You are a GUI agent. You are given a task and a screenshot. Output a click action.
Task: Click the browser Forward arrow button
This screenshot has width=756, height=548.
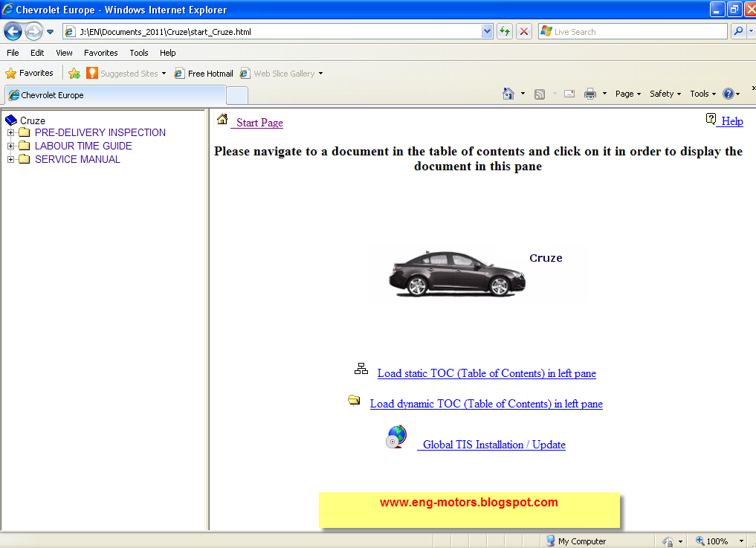coord(33,32)
